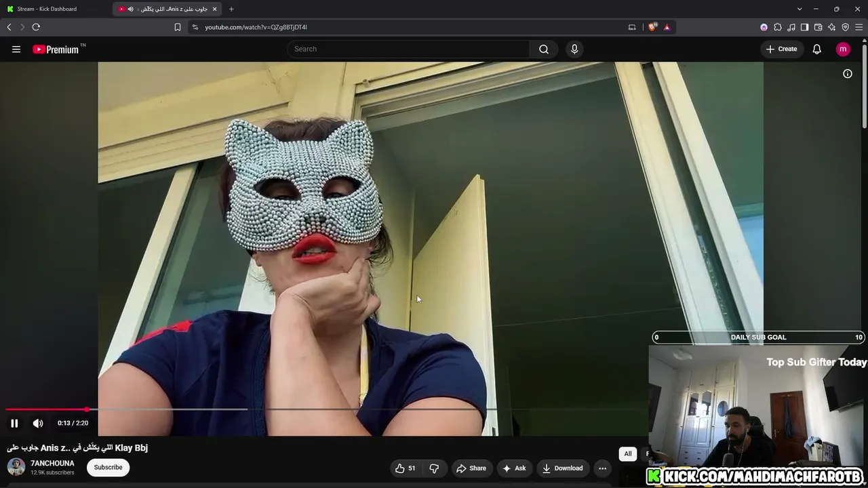The image size is (868, 488).
Task: Open a new browser tab
Action: click(x=231, y=9)
